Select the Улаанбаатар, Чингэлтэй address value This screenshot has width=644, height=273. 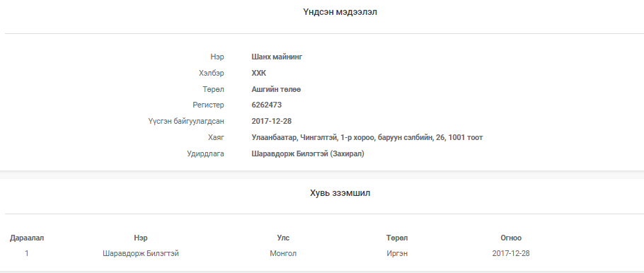click(367, 137)
